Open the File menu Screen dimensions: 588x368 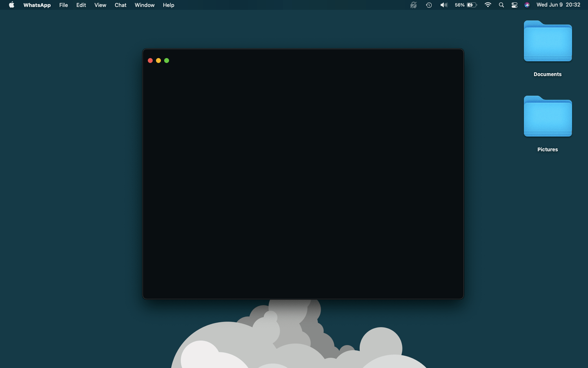pos(63,5)
